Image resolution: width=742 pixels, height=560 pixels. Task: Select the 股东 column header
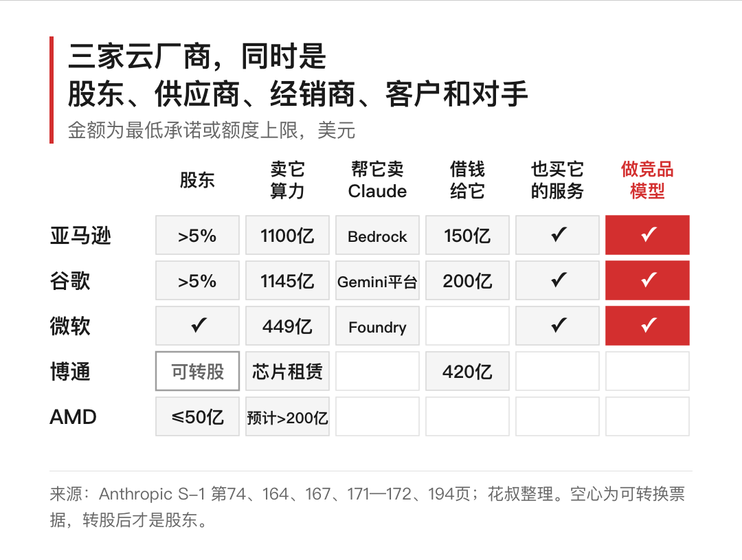tap(197, 180)
